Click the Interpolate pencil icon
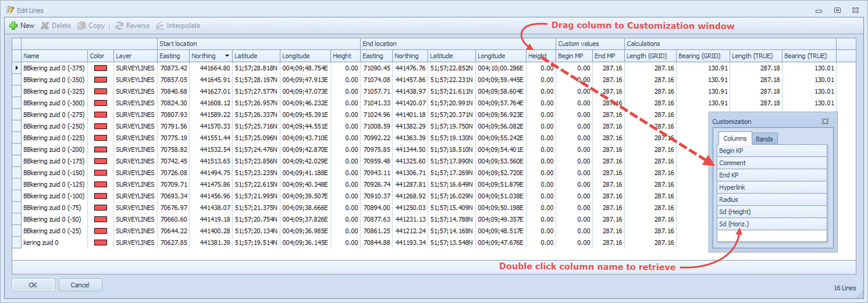Image resolution: width=868 pixels, height=303 pixels. [160, 26]
